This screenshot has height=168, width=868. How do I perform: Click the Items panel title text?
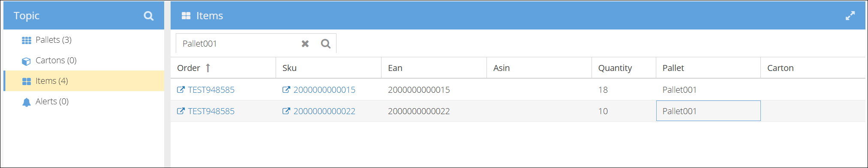210,16
